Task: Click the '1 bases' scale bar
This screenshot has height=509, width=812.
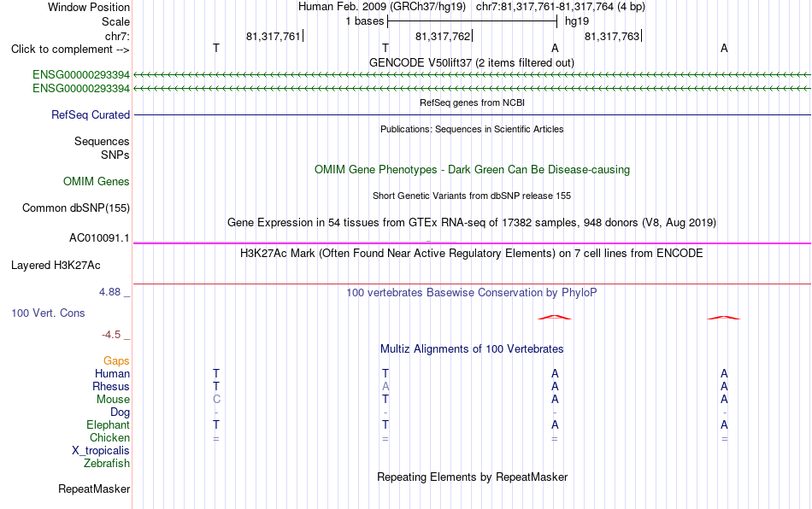Action: pyautogui.click(x=472, y=21)
